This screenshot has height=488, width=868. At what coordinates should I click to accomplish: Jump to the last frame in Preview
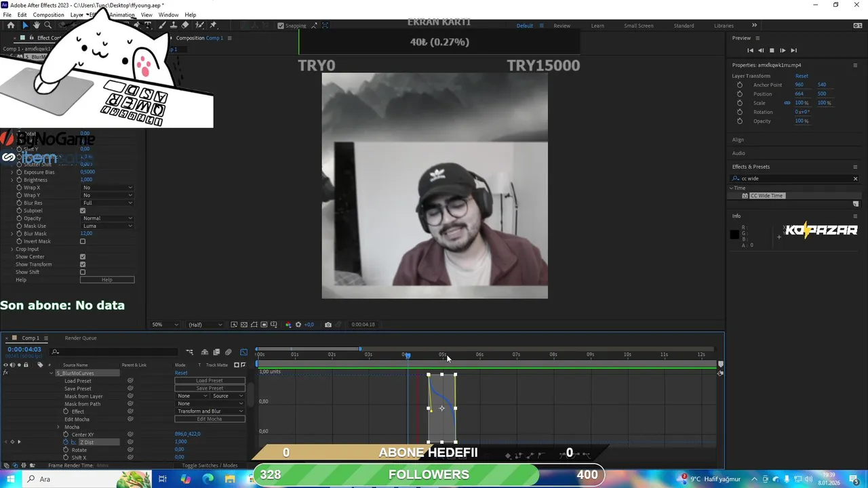(x=793, y=50)
